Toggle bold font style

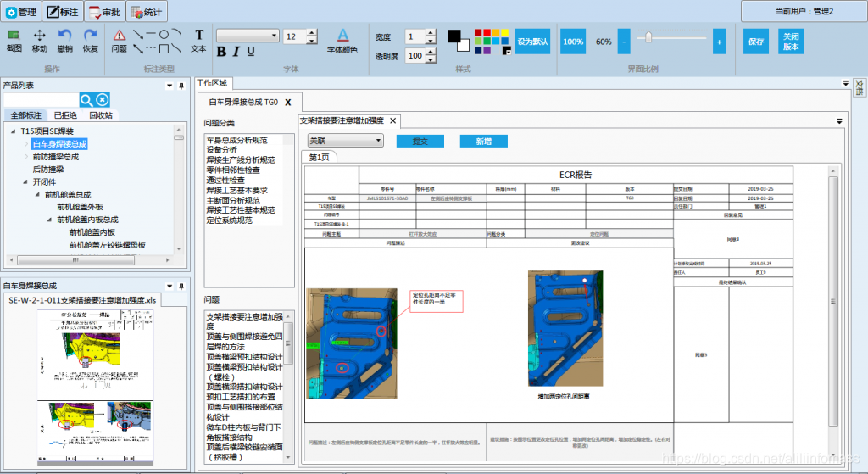coord(221,52)
